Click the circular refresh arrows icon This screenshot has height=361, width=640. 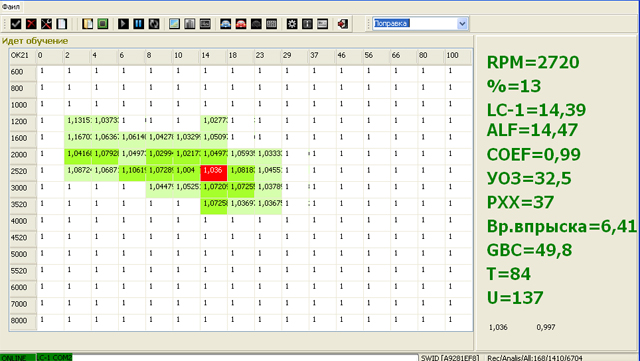tap(154, 24)
